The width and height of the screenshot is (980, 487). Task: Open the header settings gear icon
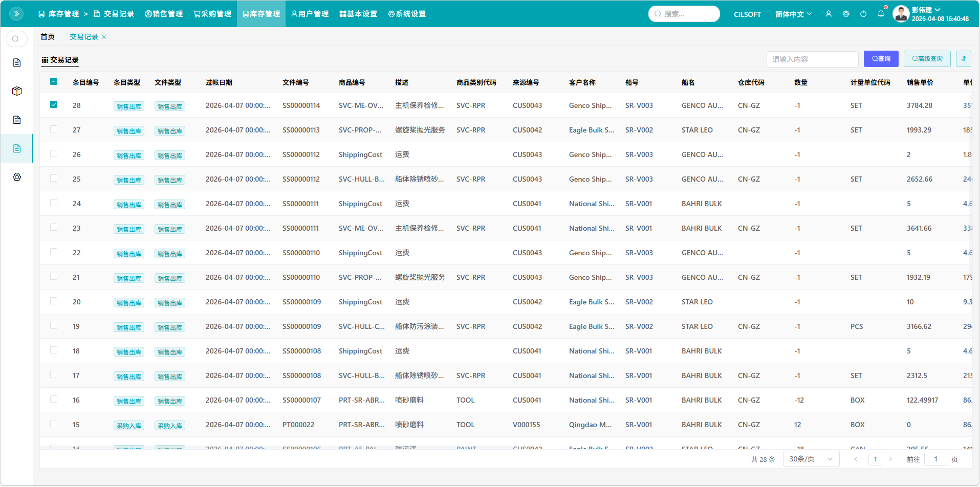846,14
